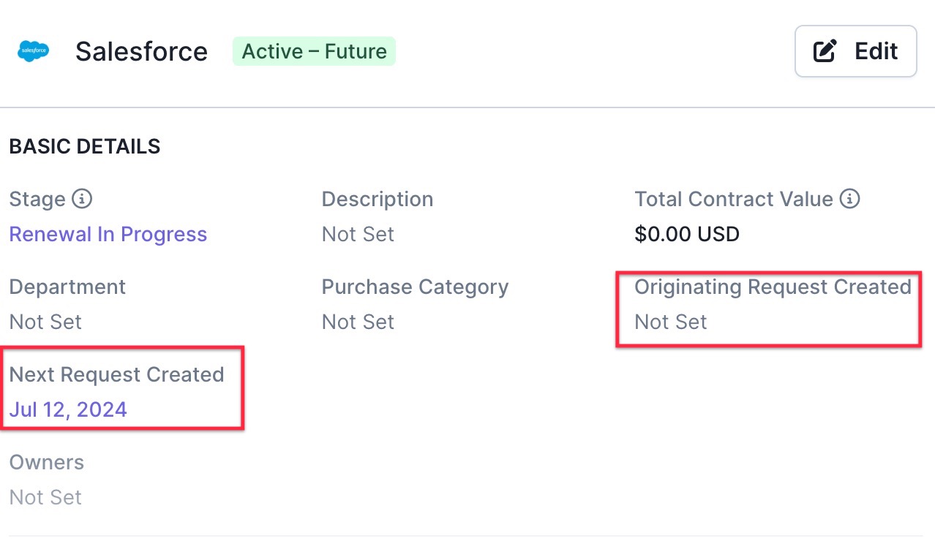Click the Next Request Created label
The width and height of the screenshot is (935, 560).
[x=117, y=375]
